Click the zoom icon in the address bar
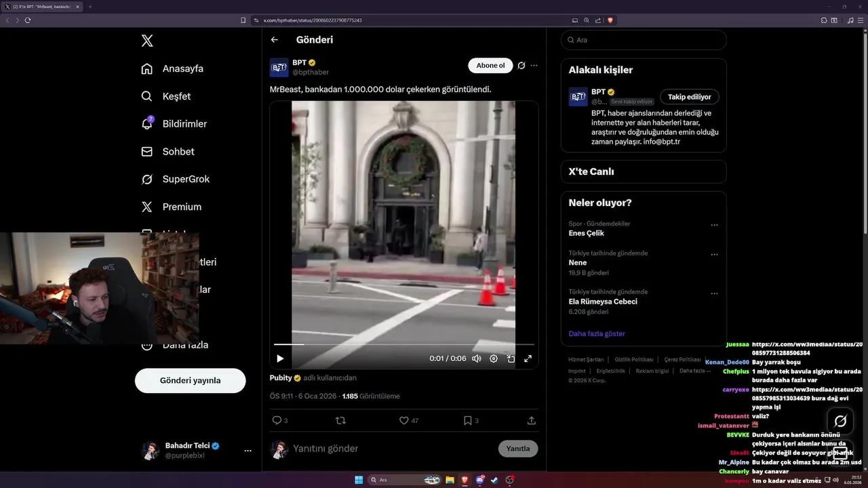 point(587,20)
